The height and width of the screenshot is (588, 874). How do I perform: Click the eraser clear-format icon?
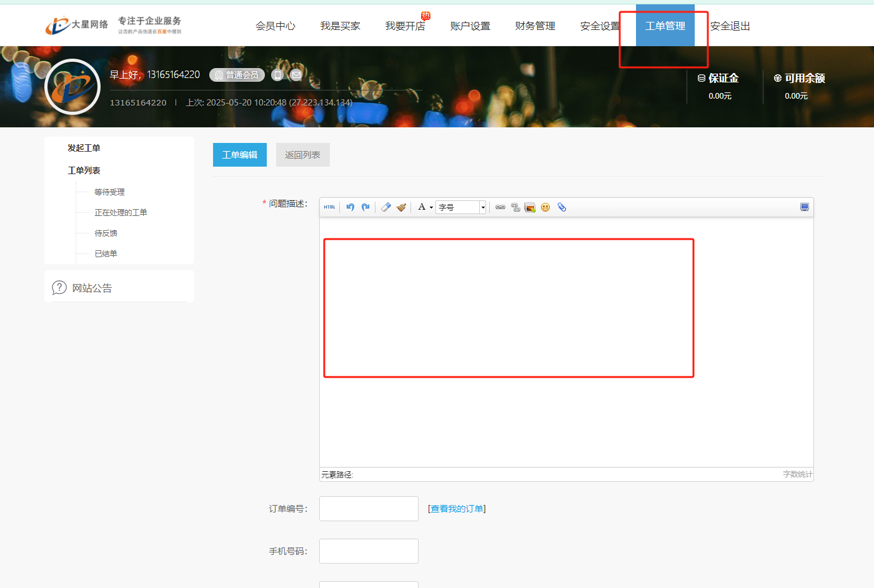386,207
